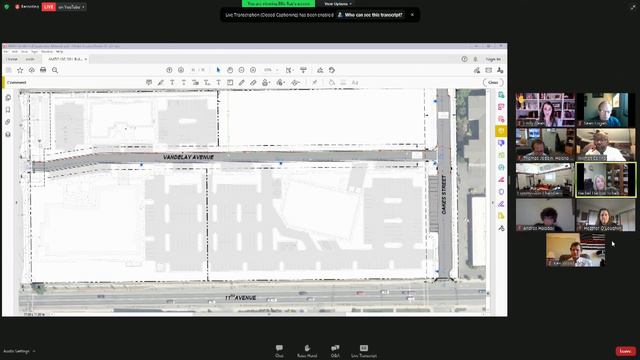
Task: Go to previous page with up arrow
Action: coord(169,70)
